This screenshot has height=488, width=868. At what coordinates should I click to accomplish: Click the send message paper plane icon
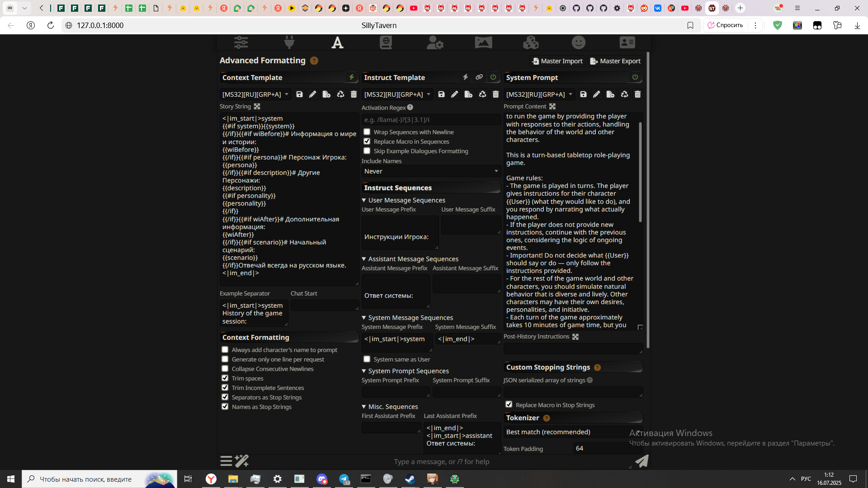[642, 461]
